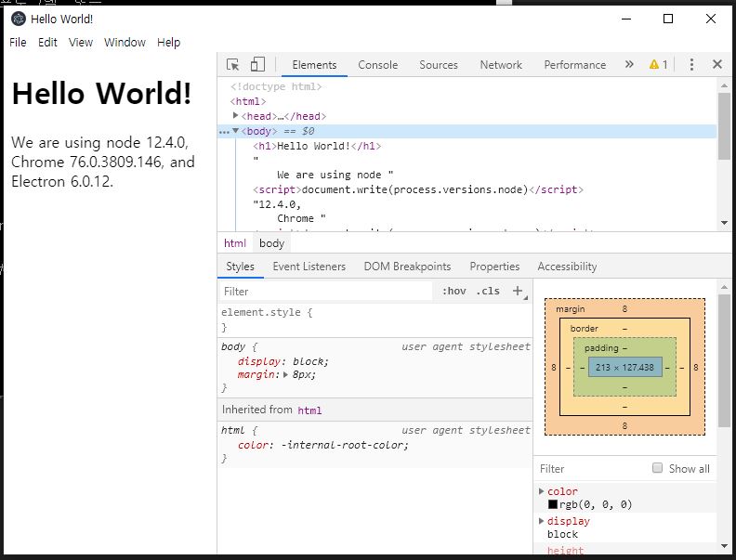Image resolution: width=736 pixels, height=560 pixels.
Task: Click the DOM tree scrollbar thumb
Action: [724, 125]
